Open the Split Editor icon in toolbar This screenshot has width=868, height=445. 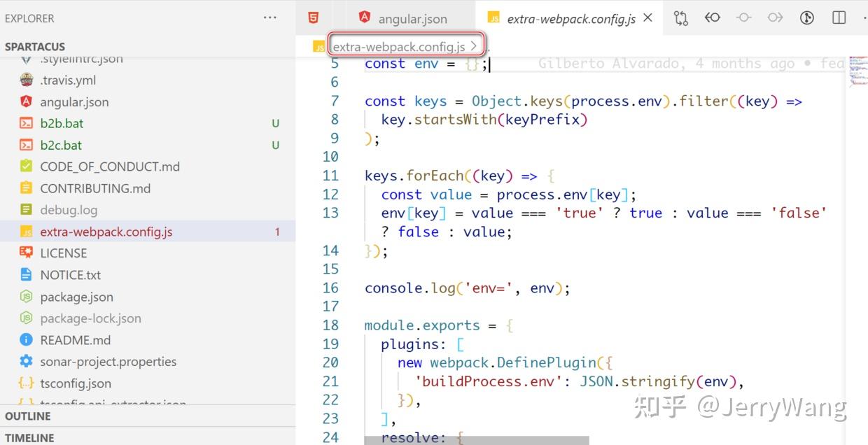pos(839,17)
